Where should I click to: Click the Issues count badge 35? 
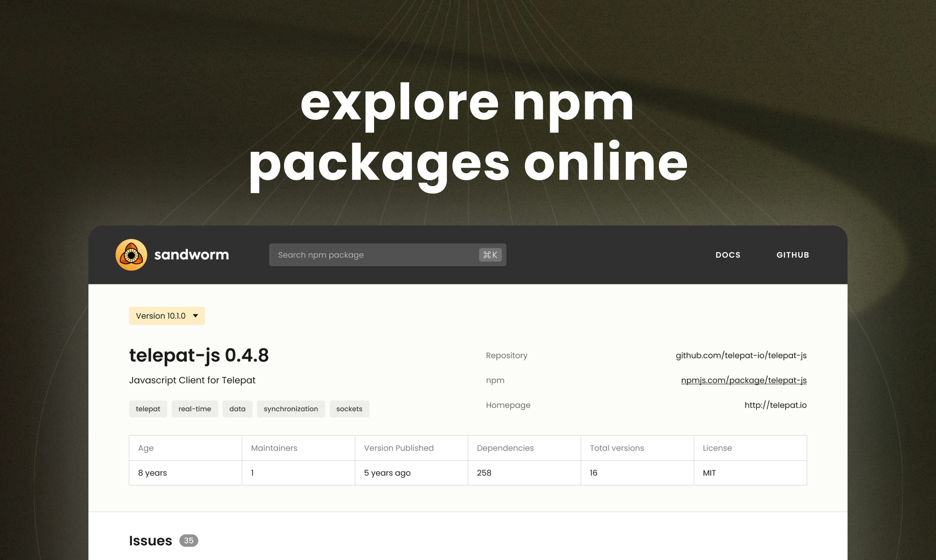189,541
